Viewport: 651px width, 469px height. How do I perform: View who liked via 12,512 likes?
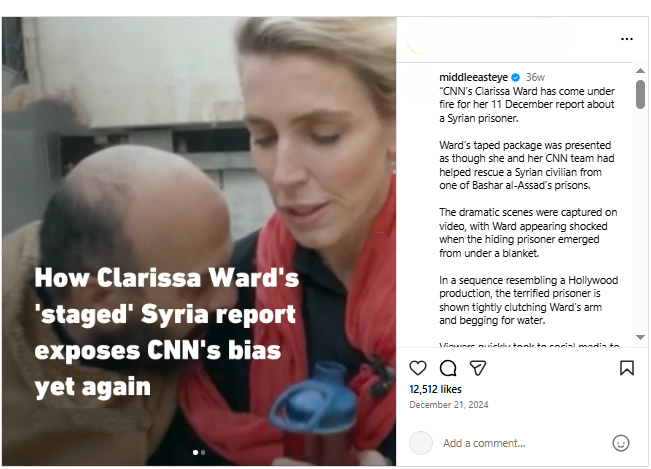point(435,389)
